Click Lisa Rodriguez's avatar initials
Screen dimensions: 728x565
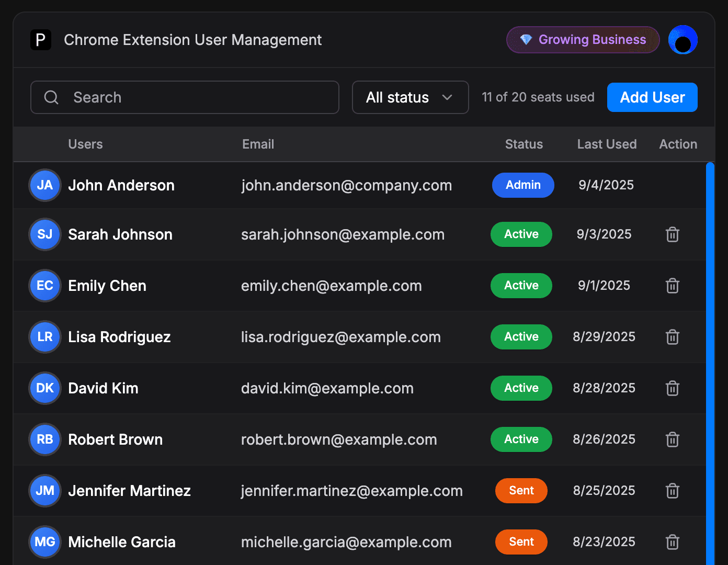[45, 337]
